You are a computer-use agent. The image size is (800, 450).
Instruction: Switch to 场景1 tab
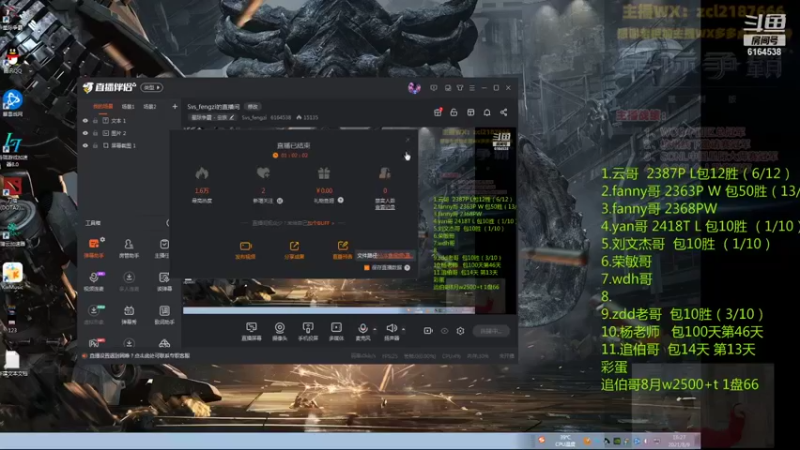point(128,107)
